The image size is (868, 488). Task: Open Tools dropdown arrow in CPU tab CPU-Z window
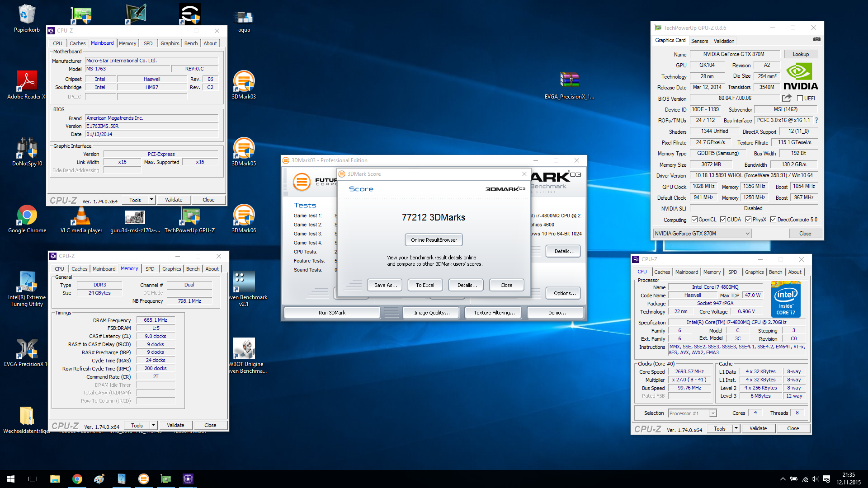tap(736, 428)
